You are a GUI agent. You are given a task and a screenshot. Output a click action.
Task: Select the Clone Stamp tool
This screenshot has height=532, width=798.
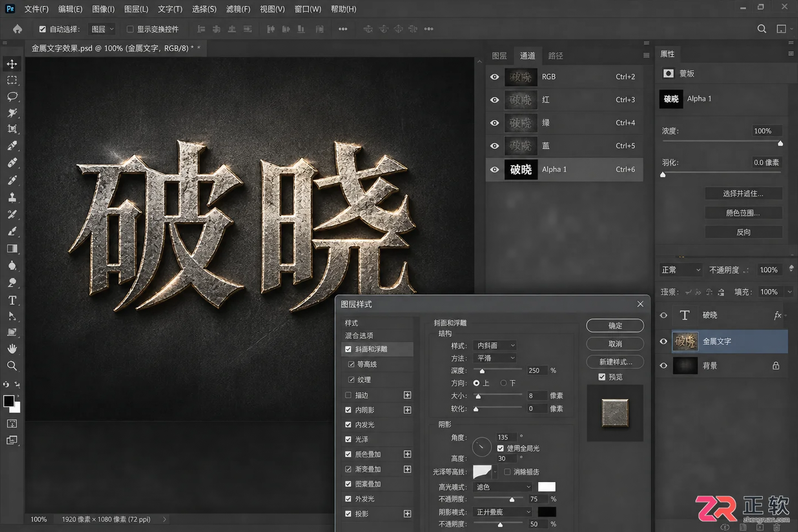click(12, 197)
